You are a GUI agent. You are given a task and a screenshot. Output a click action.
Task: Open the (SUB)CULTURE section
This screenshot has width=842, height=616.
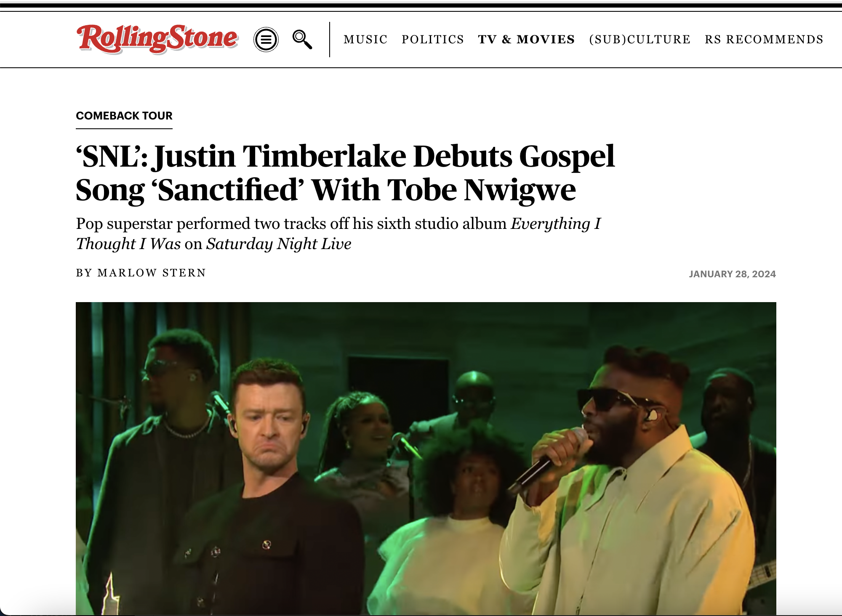pyautogui.click(x=640, y=40)
